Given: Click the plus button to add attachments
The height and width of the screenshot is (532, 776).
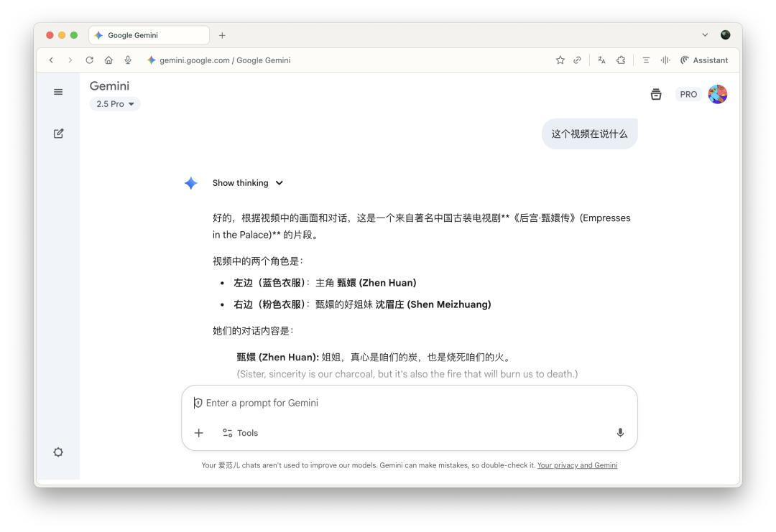Looking at the screenshot, I should point(198,433).
